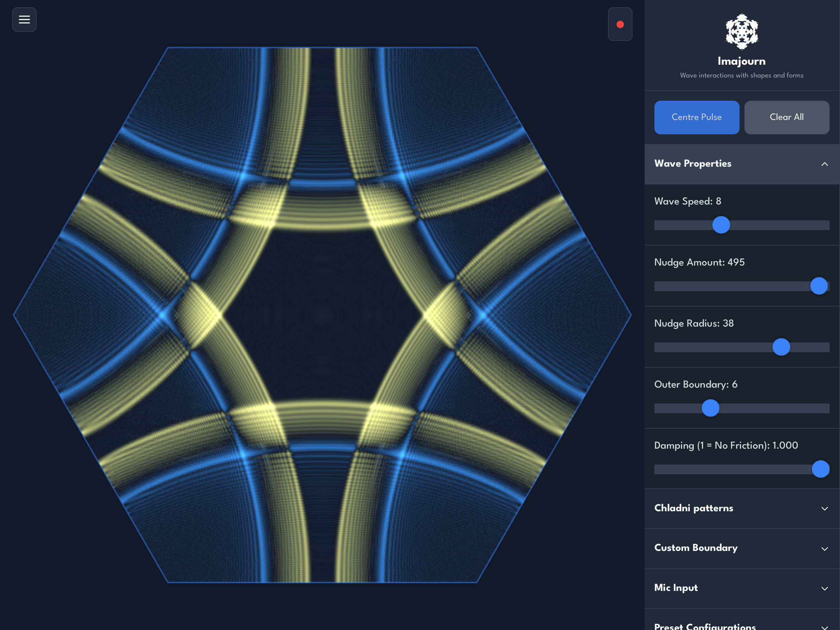Start recording with the red dot button
The width and height of the screenshot is (840, 630).
[620, 24]
